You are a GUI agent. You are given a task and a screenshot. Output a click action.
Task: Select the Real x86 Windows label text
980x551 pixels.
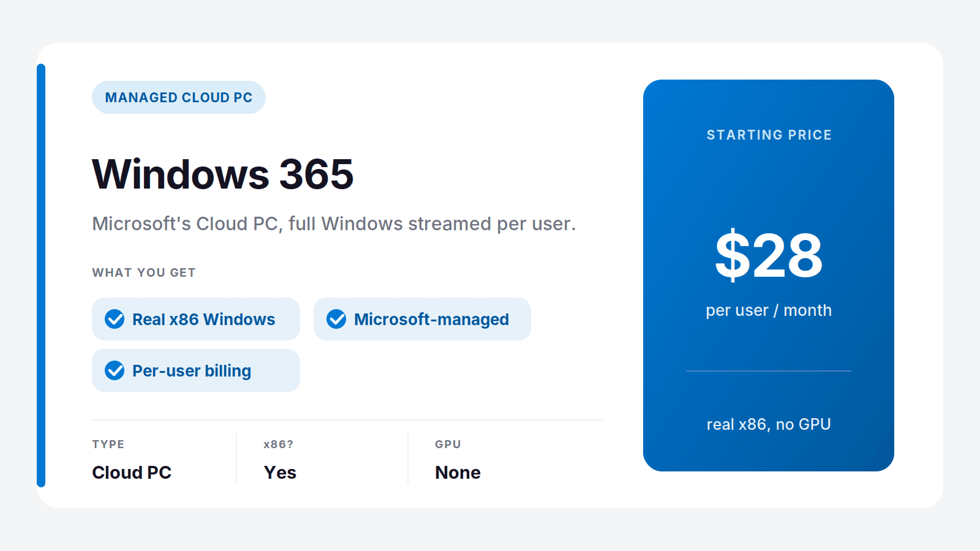pyautogui.click(x=204, y=320)
